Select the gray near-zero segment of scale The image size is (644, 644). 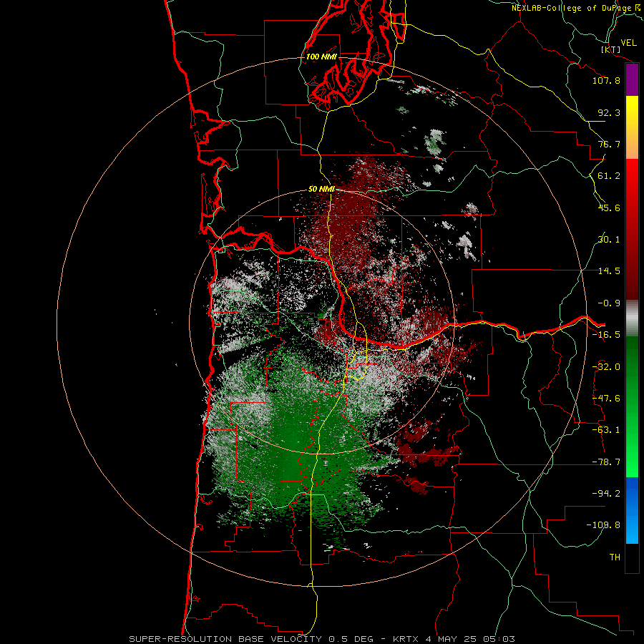(x=632, y=318)
